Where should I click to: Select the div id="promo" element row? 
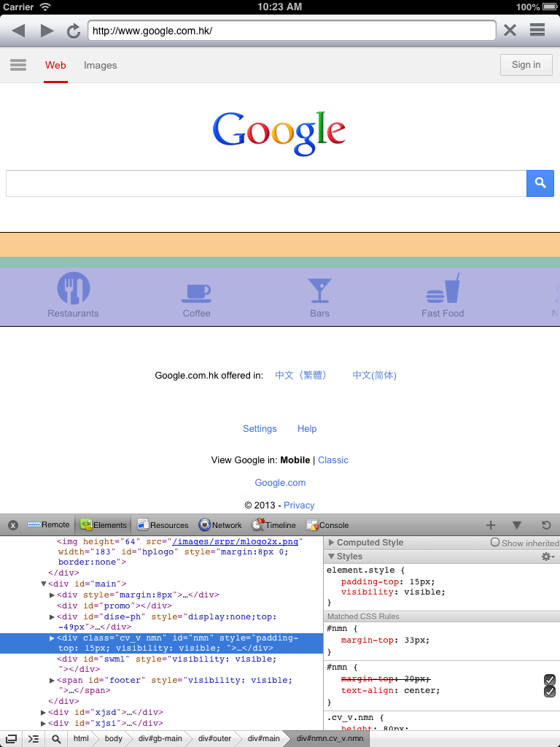tap(114, 606)
